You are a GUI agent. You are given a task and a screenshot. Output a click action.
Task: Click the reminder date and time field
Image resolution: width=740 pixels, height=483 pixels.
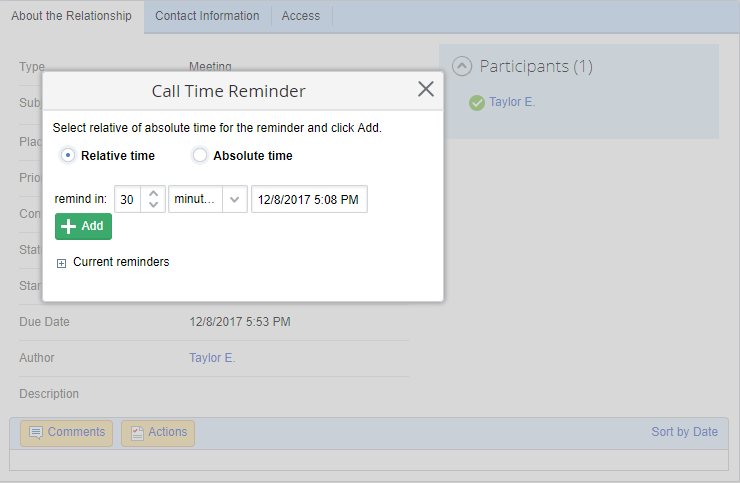click(309, 199)
